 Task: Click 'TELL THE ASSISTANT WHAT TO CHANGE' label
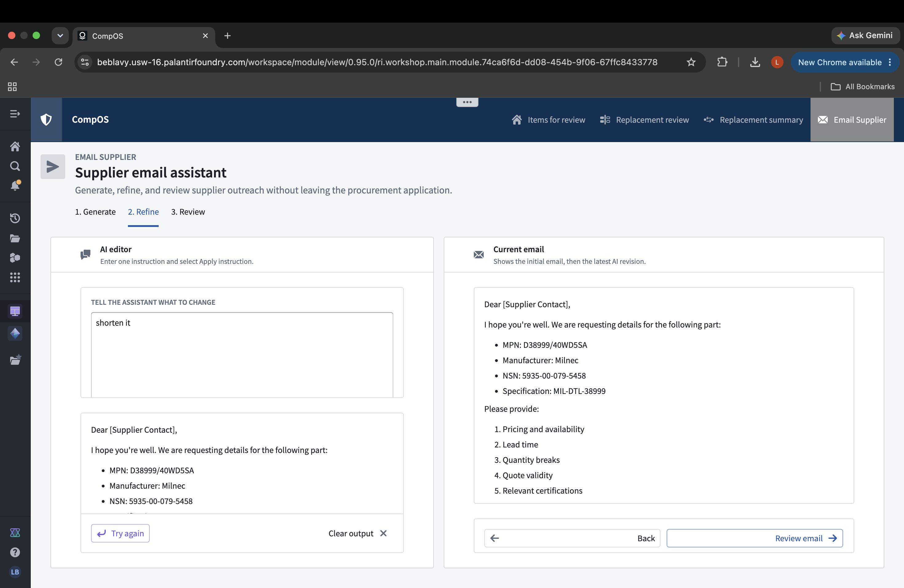pos(153,302)
